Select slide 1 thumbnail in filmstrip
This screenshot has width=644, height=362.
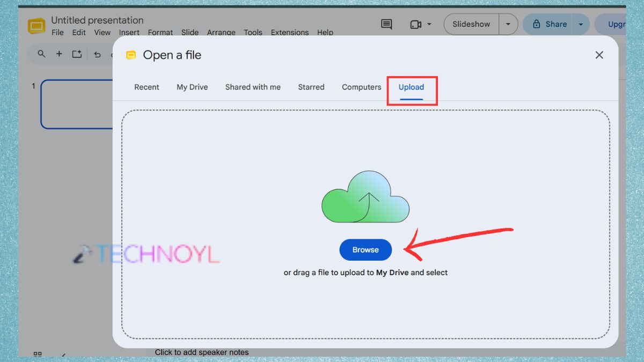point(77,104)
